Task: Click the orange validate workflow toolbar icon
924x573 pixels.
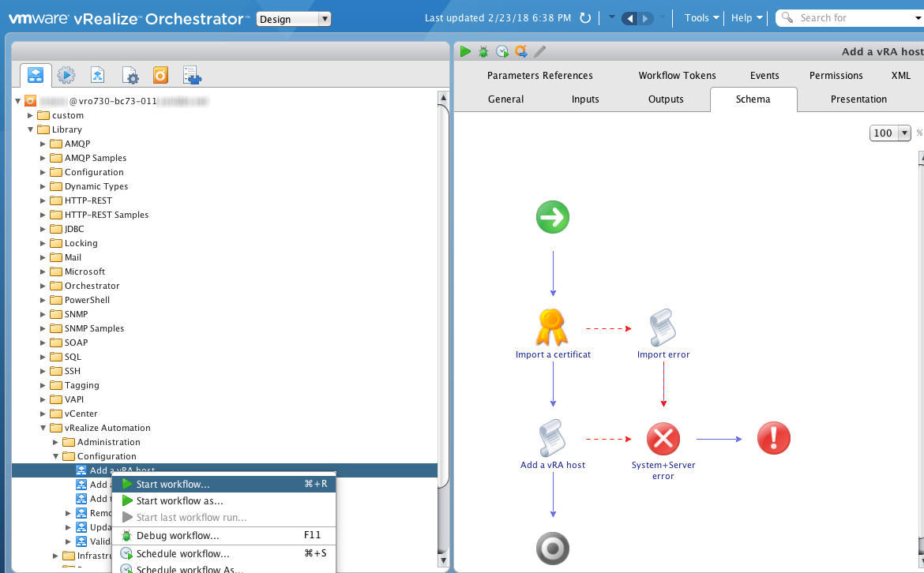Action: tap(521, 52)
